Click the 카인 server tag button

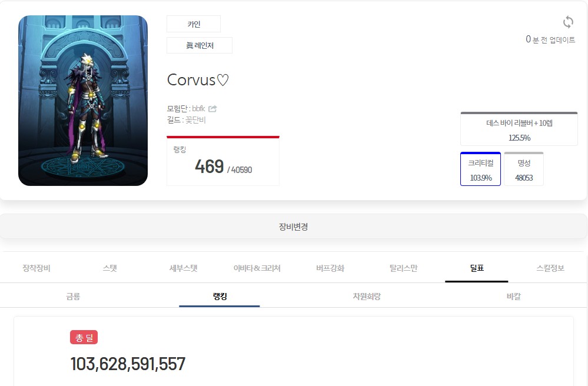pos(194,24)
